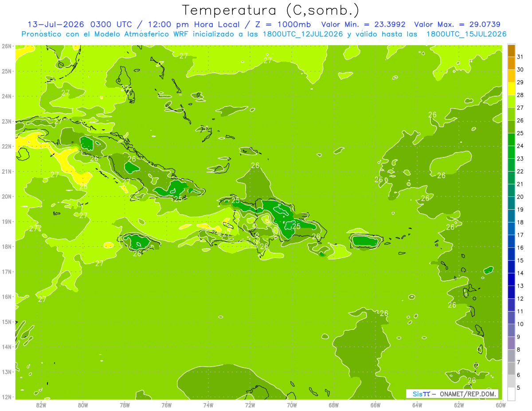Viewport: 532px width, 411px height.
Task: Click the 68W longitude axis label
Action: [334, 405]
